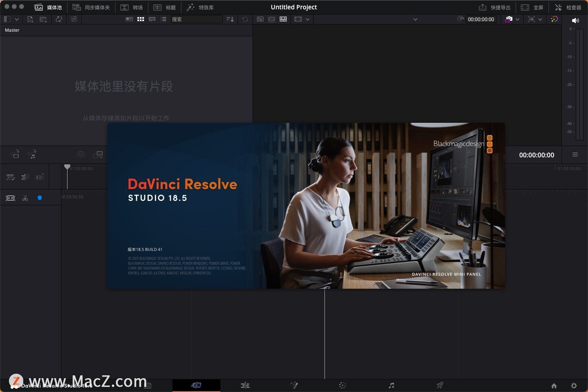Screen dimensions: 588x392
Task: Open the 标题 titles panel
Action: [x=165, y=7]
